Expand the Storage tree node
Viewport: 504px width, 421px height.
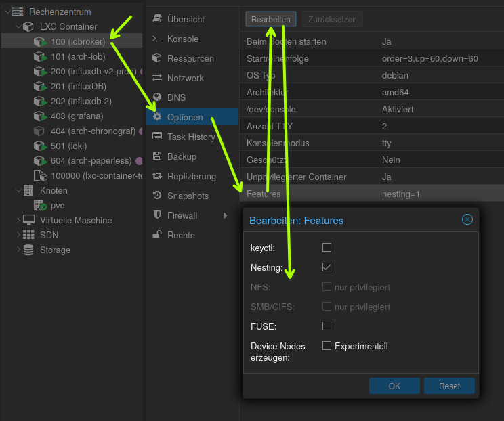[x=18, y=250]
